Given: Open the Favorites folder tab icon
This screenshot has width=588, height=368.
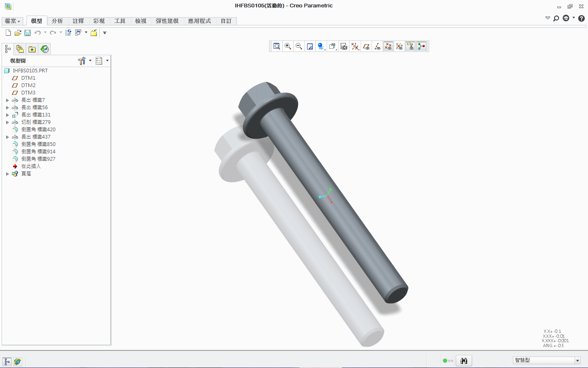Looking at the screenshot, I should [32, 49].
